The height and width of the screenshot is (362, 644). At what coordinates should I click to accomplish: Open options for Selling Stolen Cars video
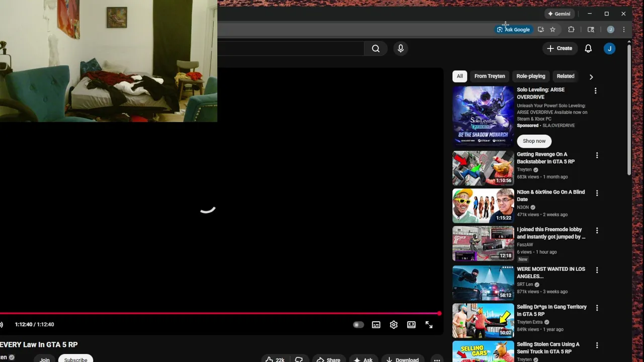pyautogui.click(x=597, y=345)
